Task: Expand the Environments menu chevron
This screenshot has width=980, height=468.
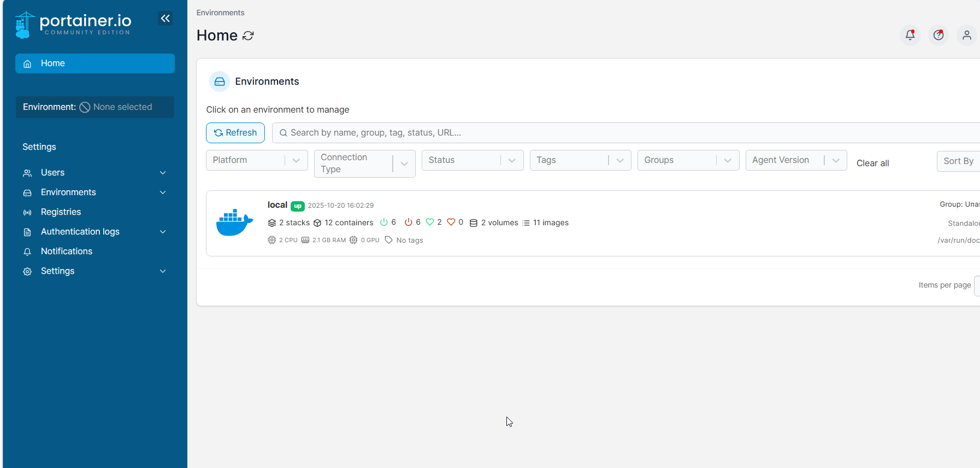Action: pyautogui.click(x=163, y=192)
